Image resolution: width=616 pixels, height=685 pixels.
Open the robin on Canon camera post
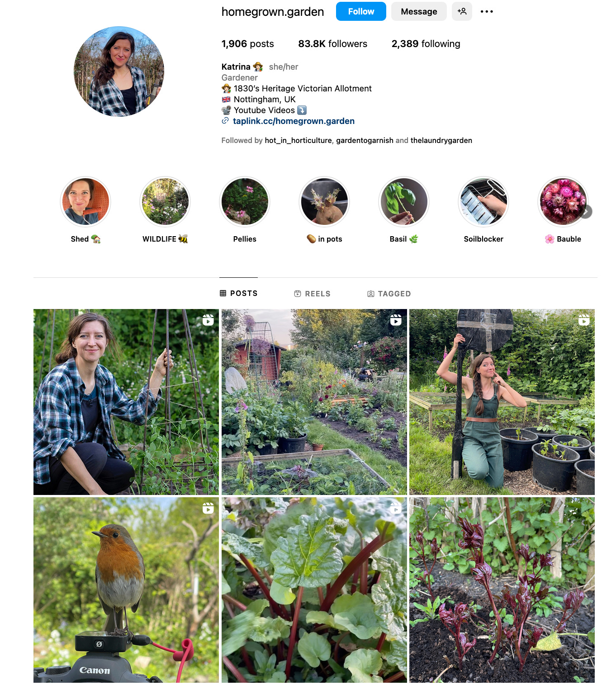tap(126, 590)
